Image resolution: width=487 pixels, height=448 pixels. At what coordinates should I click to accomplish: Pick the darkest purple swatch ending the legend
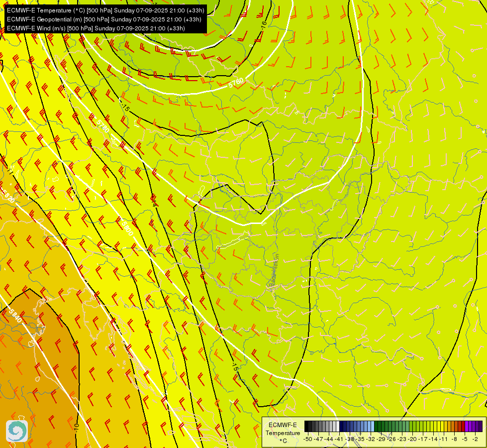coord(481,426)
